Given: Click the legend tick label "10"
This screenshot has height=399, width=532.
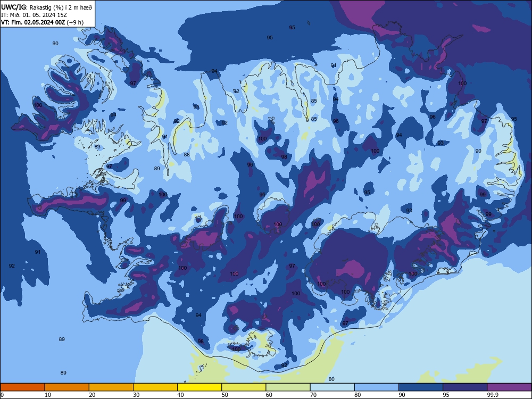Looking at the screenshot, I should pos(48,395).
